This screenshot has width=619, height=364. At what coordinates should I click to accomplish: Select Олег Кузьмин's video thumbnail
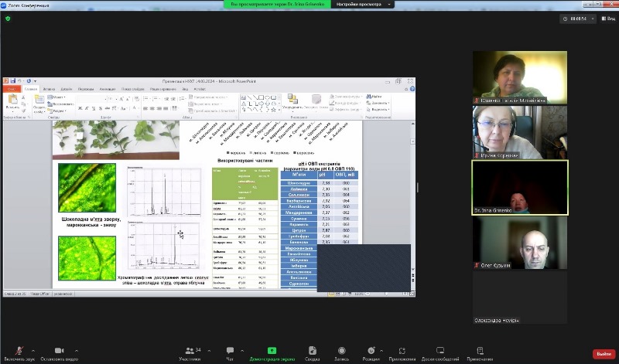[520, 243]
